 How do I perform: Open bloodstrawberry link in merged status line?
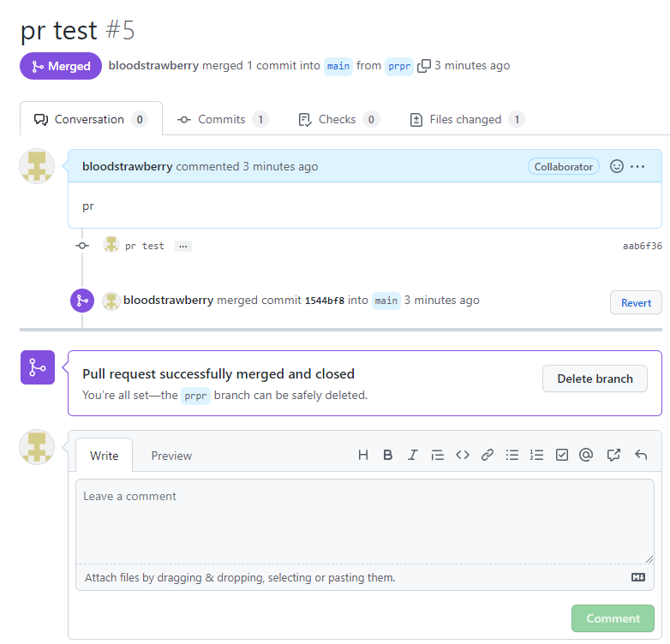pos(153,65)
